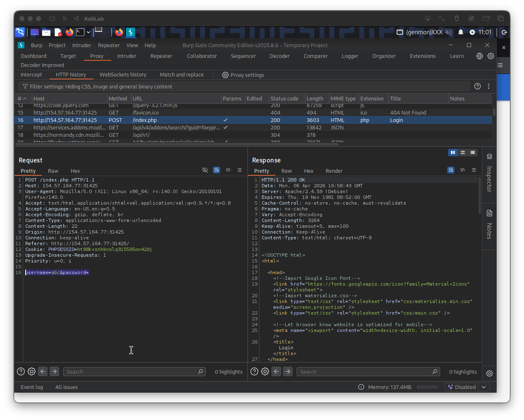Go to previous request using back arrow
The height and width of the screenshot is (420, 524).
pos(43,372)
